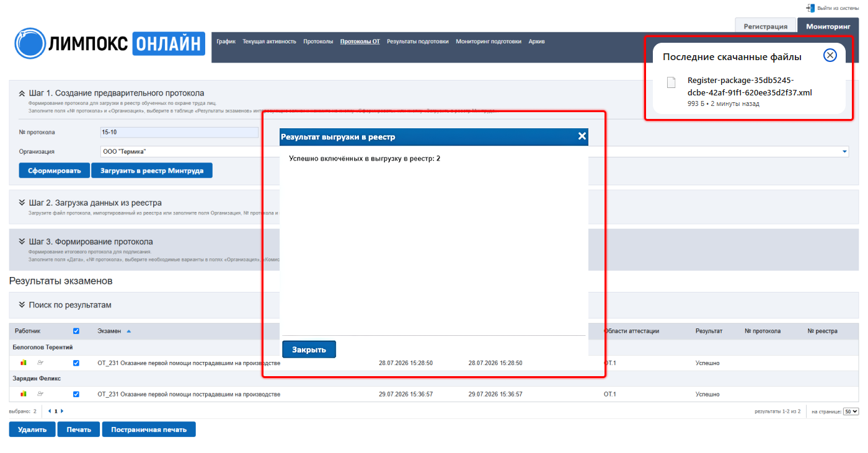The image size is (868, 453).
Task: Click the Закрыть button in dialog
Action: coord(309,350)
